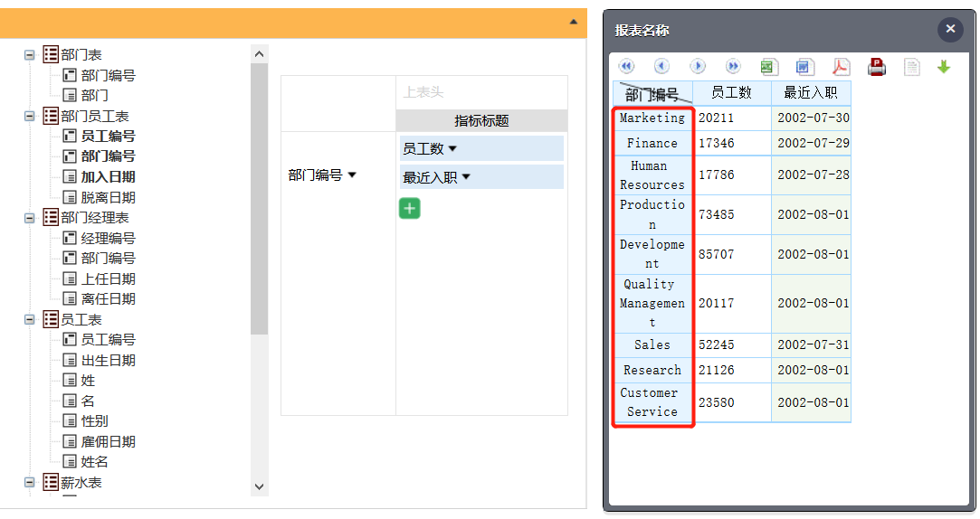
Task: Jump to last report page
Action: 733,67
